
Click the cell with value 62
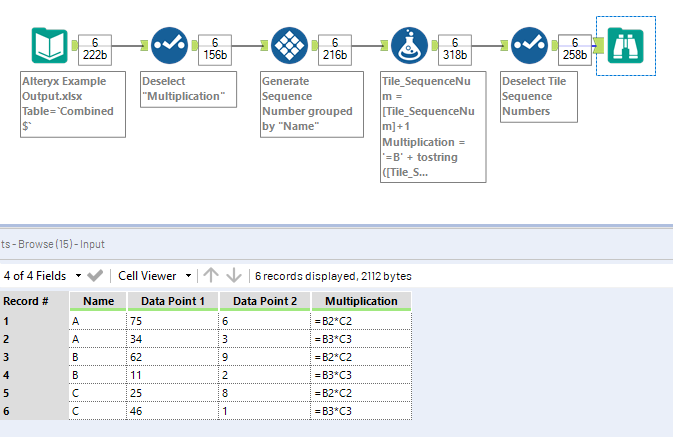(173, 357)
